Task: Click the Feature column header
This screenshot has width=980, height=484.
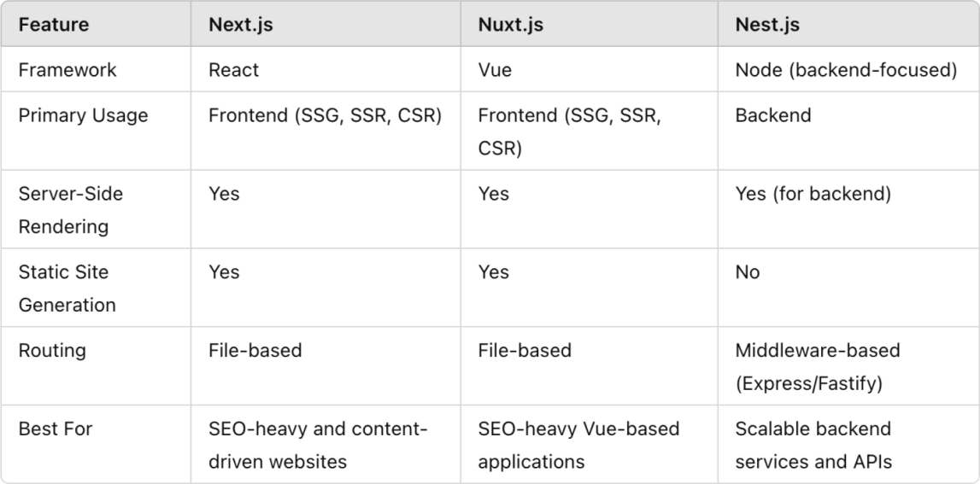Action: pos(54,25)
